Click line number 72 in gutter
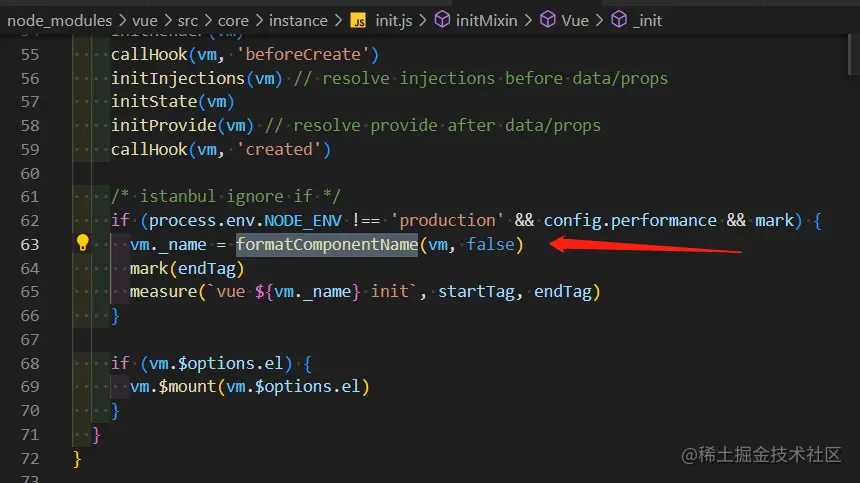This screenshot has height=483, width=860. (x=30, y=458)
